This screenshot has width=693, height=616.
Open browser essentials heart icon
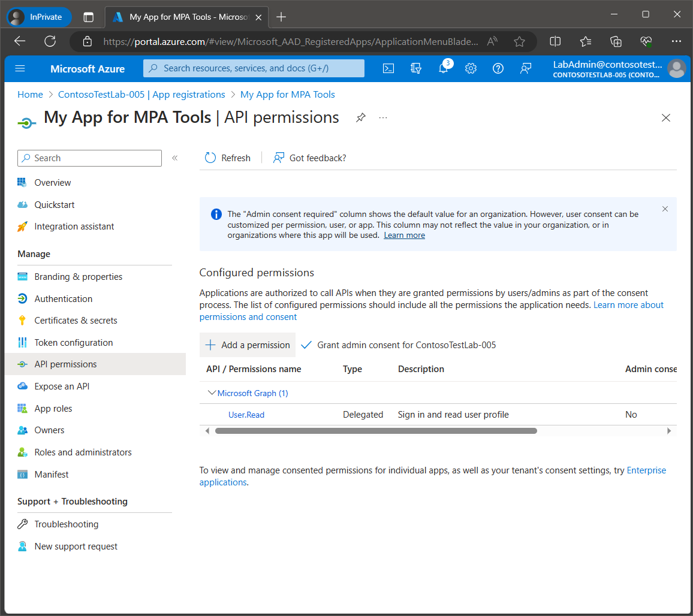646,41
